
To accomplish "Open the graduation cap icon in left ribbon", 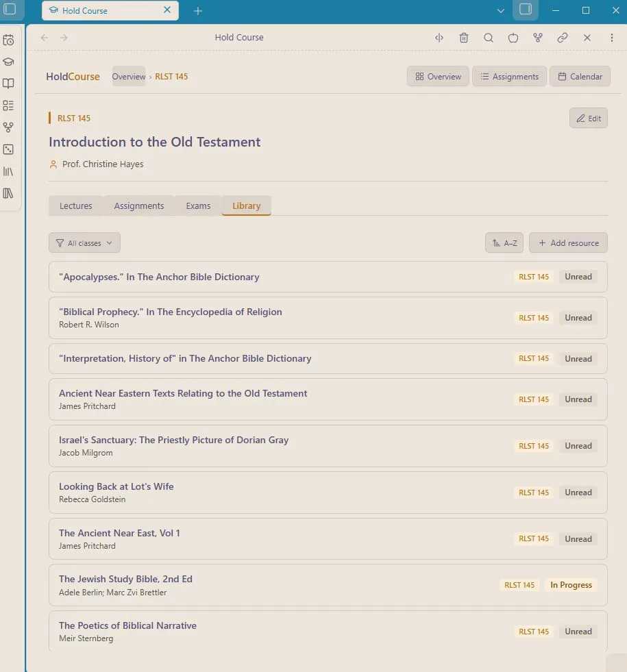I will pos(8,61).
